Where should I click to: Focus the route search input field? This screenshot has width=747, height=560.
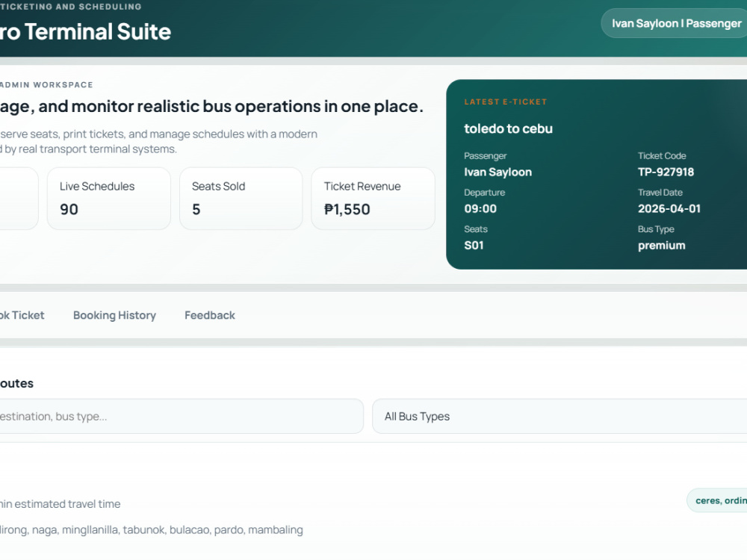click(182, 416)
